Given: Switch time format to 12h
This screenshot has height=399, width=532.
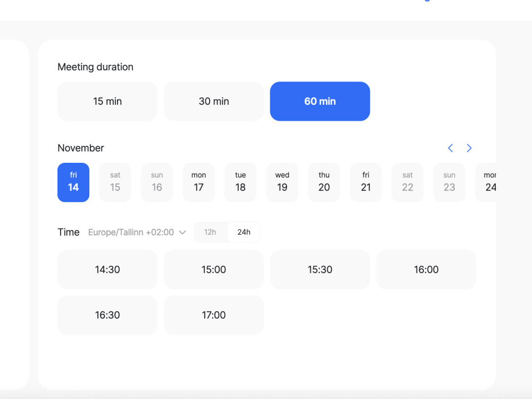Looking at the screenshot, I should coord(210,232).
